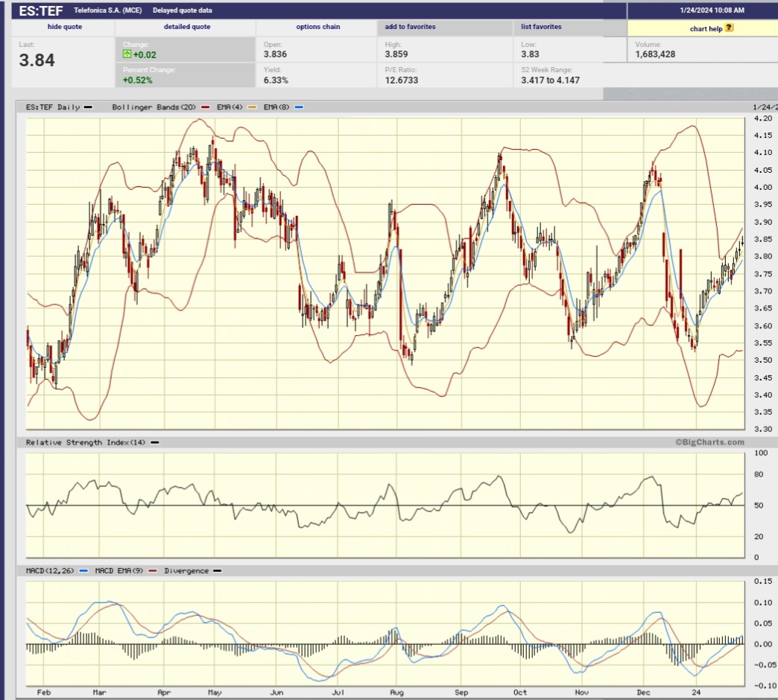Click the Last price value 3.84

click(37, 60)
